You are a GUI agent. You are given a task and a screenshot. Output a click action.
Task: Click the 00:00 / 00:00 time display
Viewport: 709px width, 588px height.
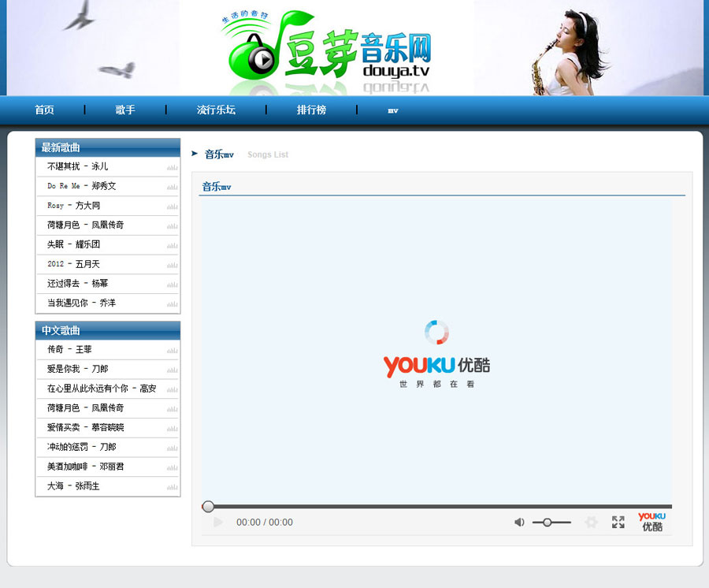pos(265,523)
